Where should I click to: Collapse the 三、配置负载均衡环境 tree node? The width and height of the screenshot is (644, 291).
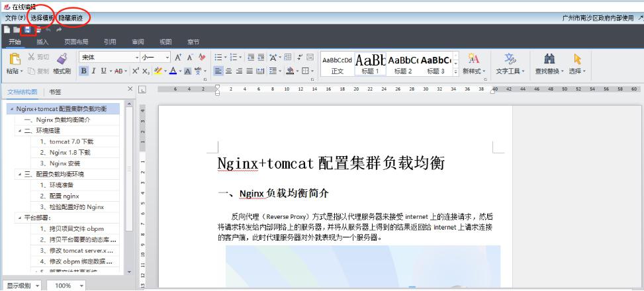pyautogui.click(x=19, y=174)
